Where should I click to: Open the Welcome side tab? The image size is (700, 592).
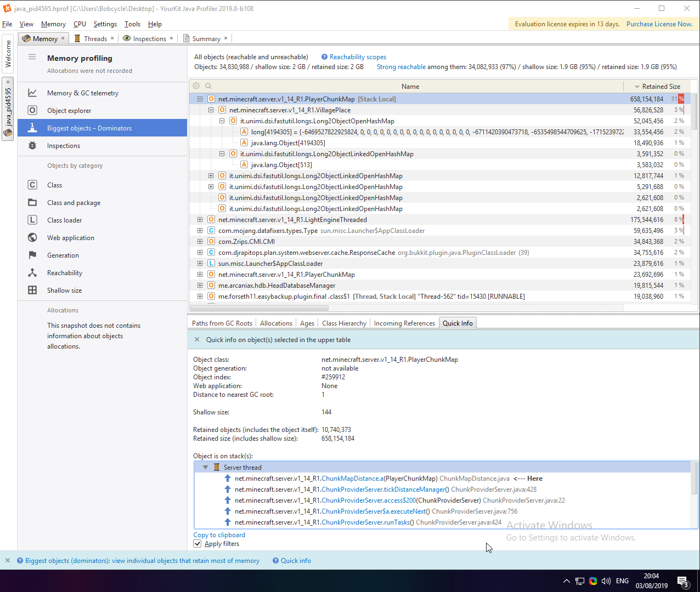click(x=8, y=54)
